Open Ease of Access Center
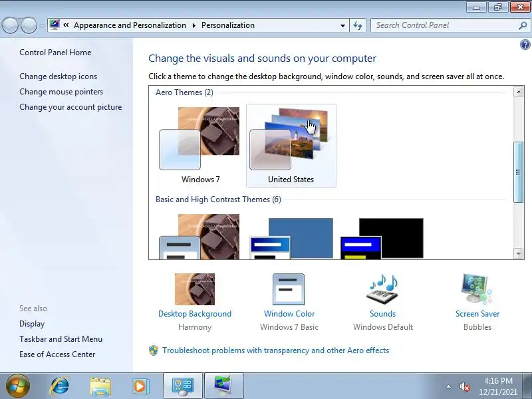 [57, 354]
